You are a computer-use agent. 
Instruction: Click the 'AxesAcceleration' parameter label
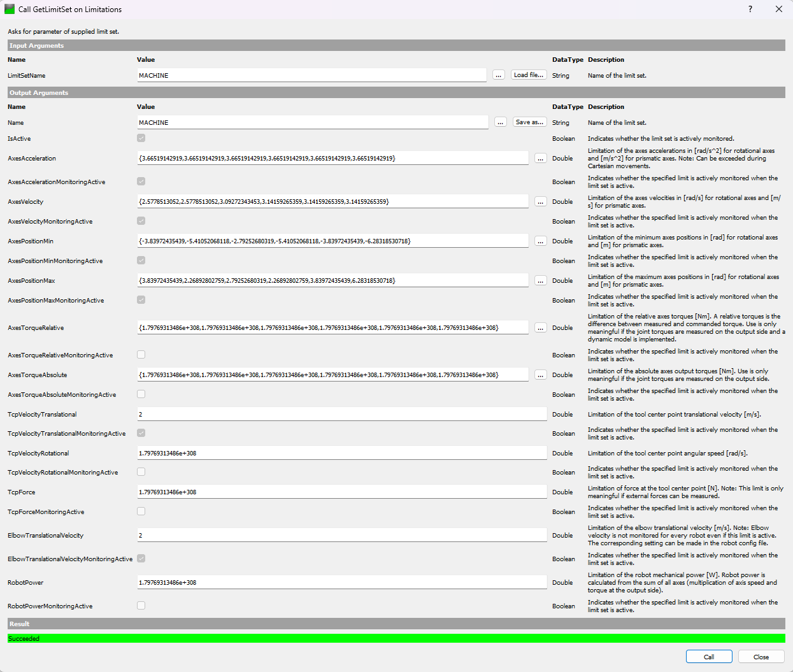[32, 159]
